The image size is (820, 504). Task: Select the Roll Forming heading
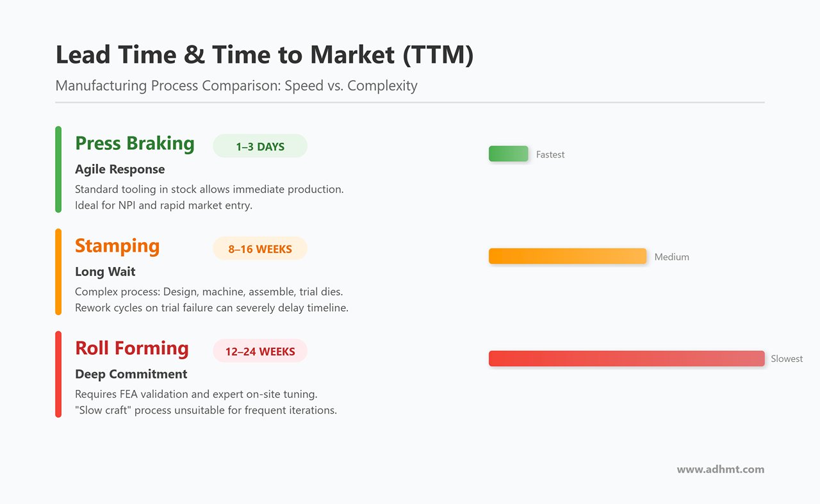132,348
